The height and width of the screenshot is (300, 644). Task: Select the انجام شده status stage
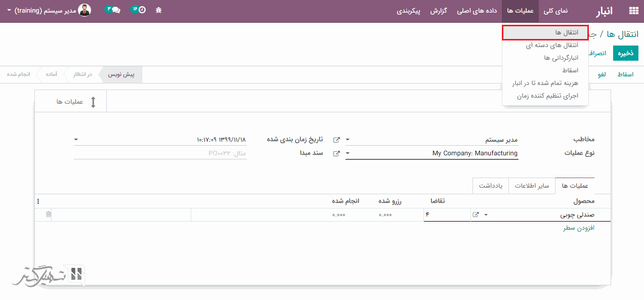pyautogui.click(x=18, y=75)
